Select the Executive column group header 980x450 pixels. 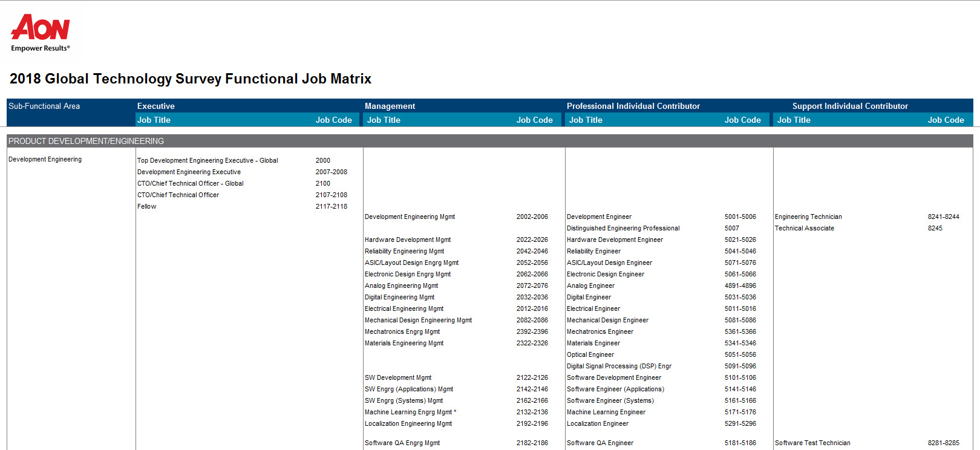(x=155, y=106)
